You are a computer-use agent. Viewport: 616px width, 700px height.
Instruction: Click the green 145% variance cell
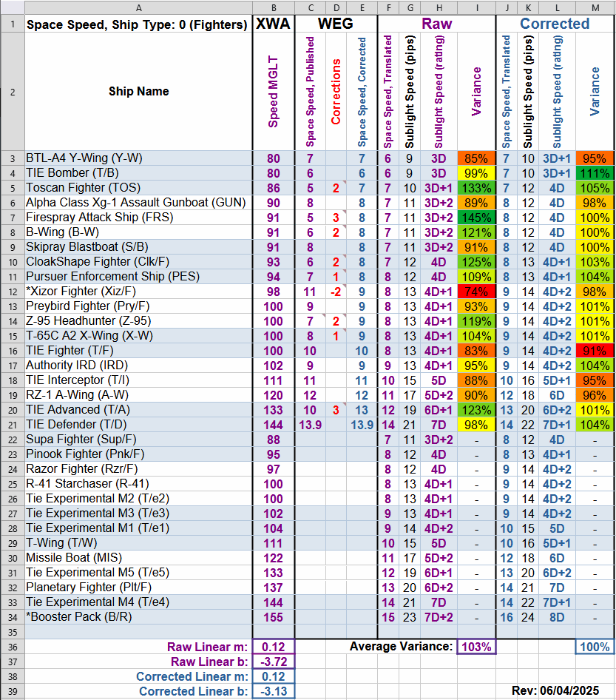[477, 218]
